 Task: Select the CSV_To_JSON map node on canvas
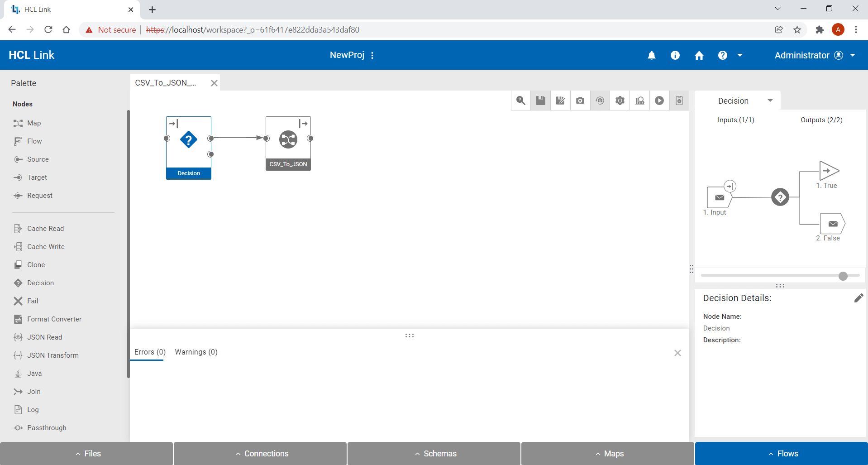point(288,139)
